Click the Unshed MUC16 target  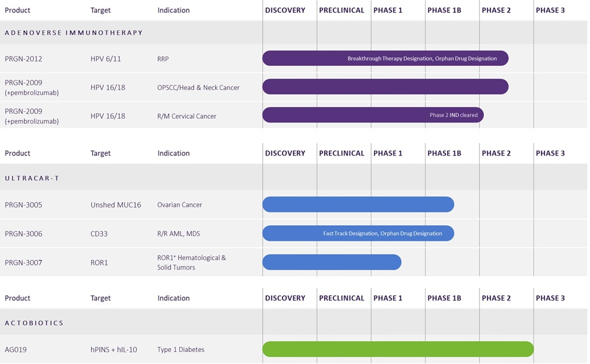(x=115, y=205)
